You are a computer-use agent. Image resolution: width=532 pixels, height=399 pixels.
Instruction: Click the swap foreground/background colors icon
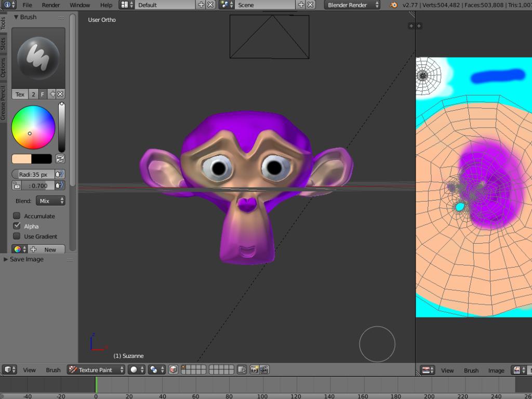tap(60, 159)
